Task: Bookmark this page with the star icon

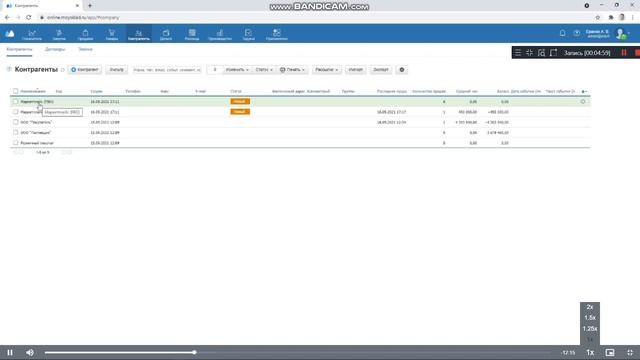Action: click(598, 18)
